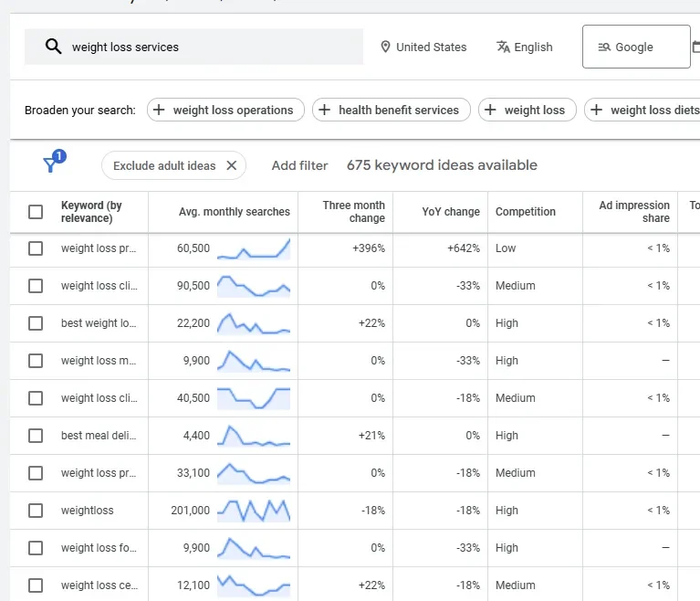Select the best meal deli... row checkbox
700x601 pixels.
pyautogui.click(x=36, y=436)
